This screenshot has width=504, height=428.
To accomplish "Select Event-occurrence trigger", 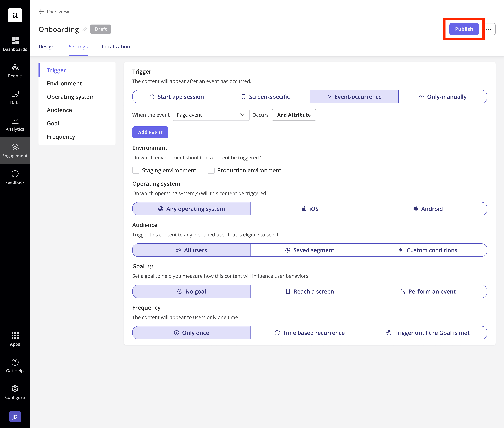I will tap(354, 97).
